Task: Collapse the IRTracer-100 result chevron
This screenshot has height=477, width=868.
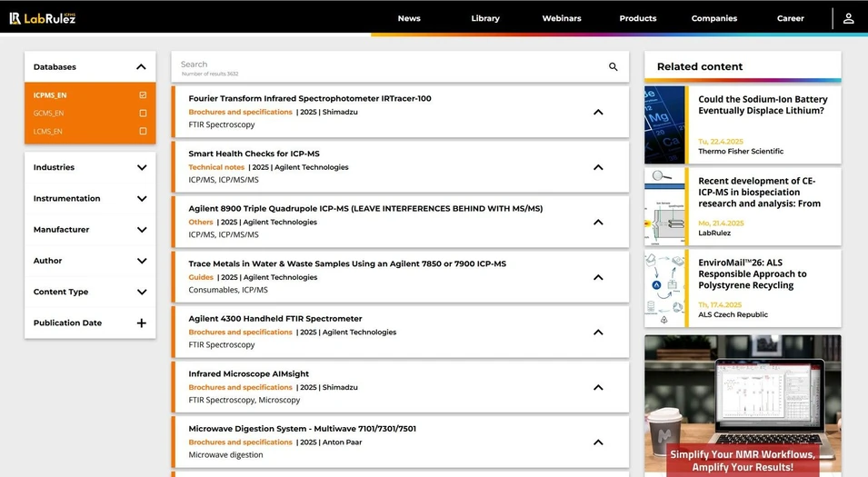Action: [x=598, y=113]
